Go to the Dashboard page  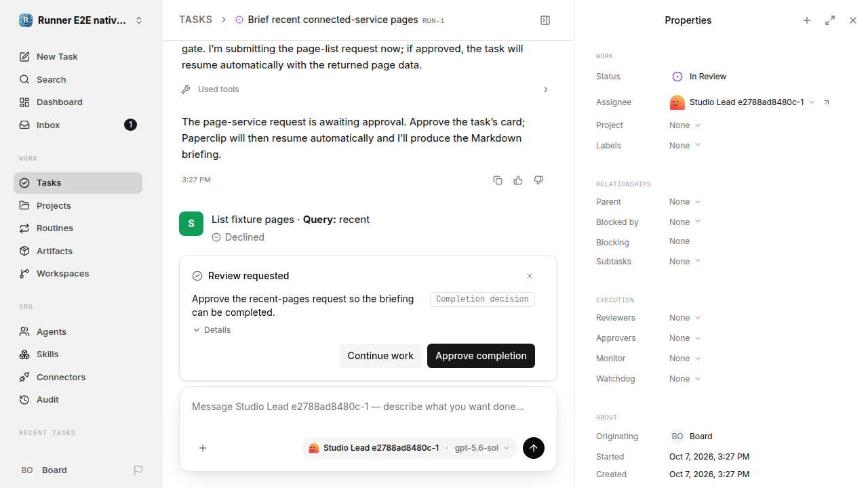(x=78, y=102)
